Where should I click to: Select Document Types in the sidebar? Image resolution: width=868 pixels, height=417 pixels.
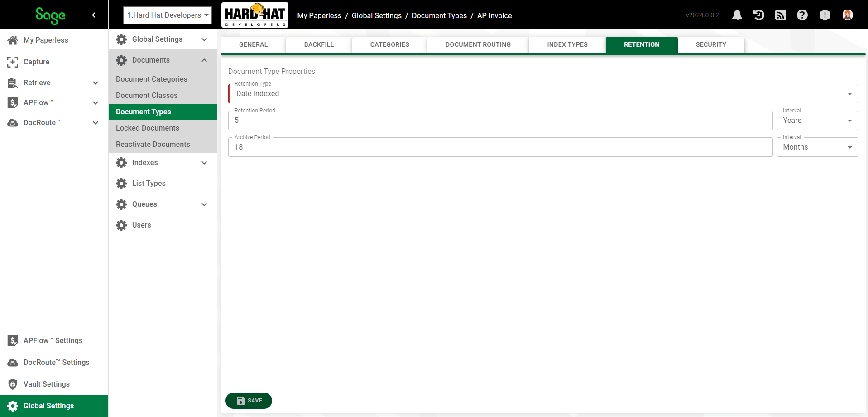tap(163, 112)
